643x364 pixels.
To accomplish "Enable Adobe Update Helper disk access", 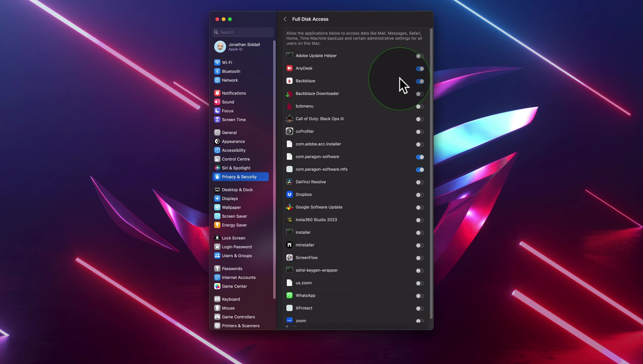I will (420, 56).
